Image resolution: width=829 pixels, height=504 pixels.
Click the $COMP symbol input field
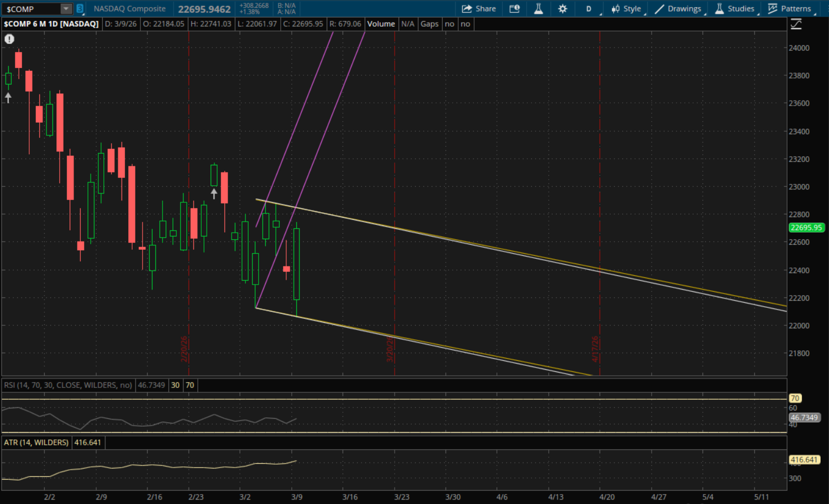pyautogui.click(x=30, y=9)
